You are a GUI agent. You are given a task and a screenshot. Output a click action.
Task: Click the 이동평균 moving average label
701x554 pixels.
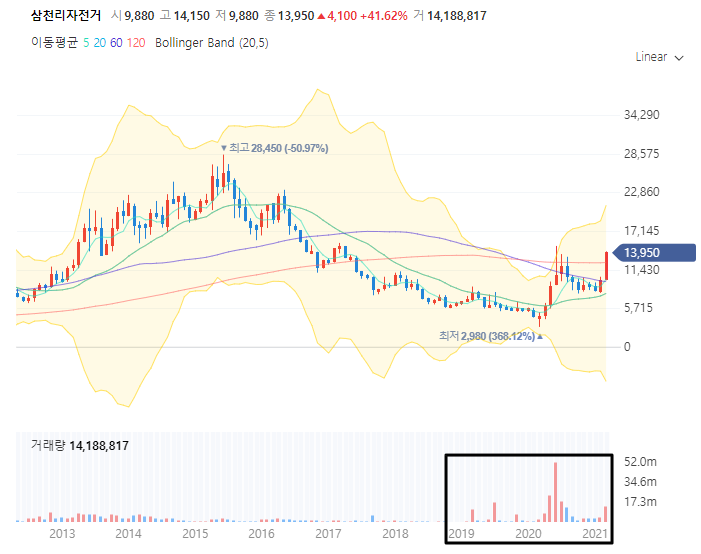click(54, 42)
